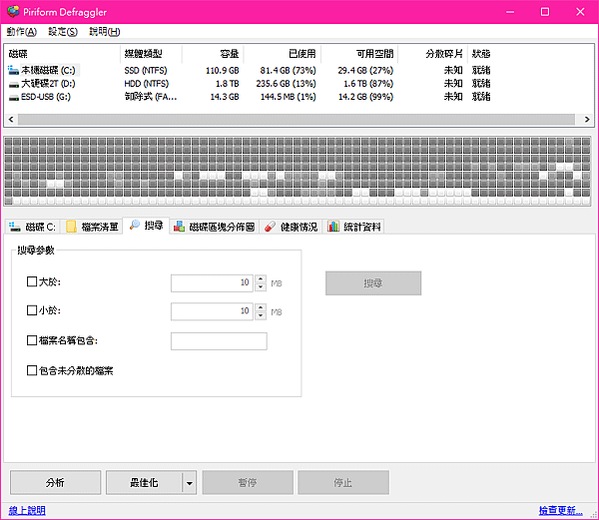The width and height of the screenshot is (599, 520).
Task: Follow the 檢查更新 link
Action: click(x=560, y=510)
